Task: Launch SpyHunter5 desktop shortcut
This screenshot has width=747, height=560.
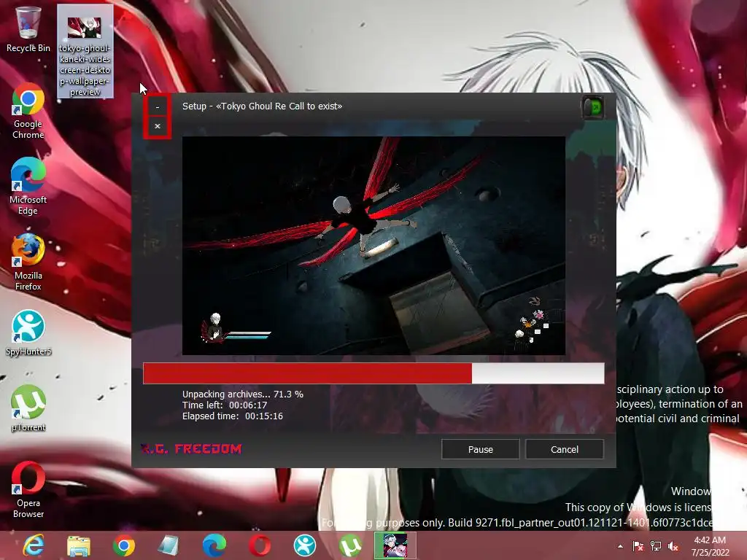Action: tap(28, 332)
